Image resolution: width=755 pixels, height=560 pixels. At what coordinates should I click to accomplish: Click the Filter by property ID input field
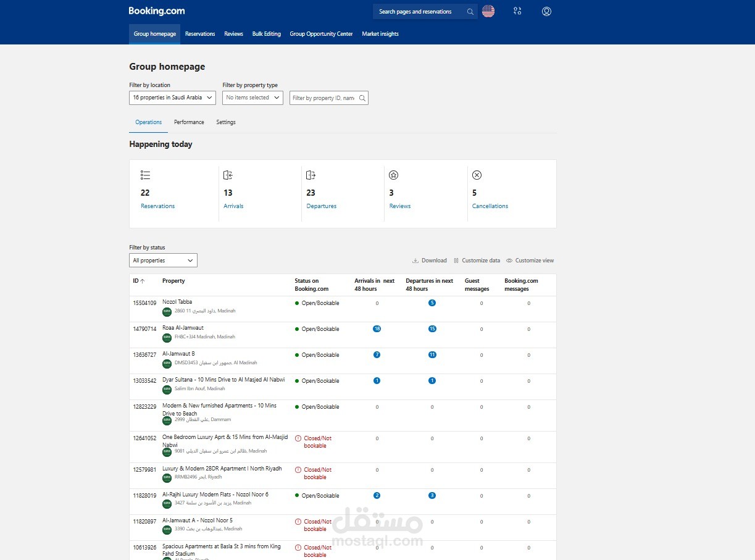323,98
